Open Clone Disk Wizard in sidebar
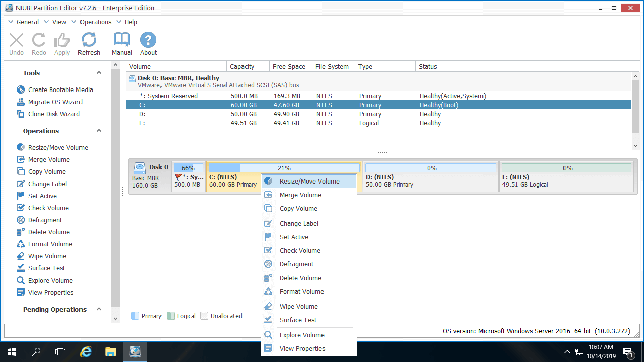This screenshot has width=644, height=362. coord(54,114)
